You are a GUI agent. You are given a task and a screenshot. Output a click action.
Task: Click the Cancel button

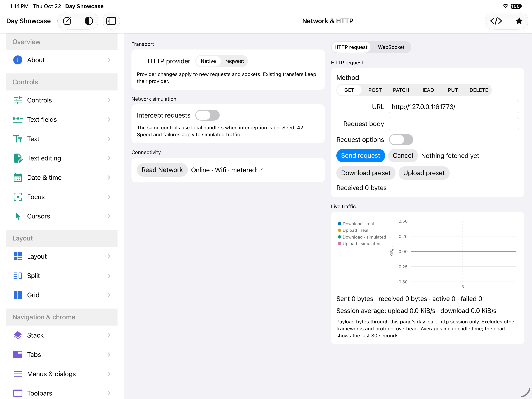point(403,156)
